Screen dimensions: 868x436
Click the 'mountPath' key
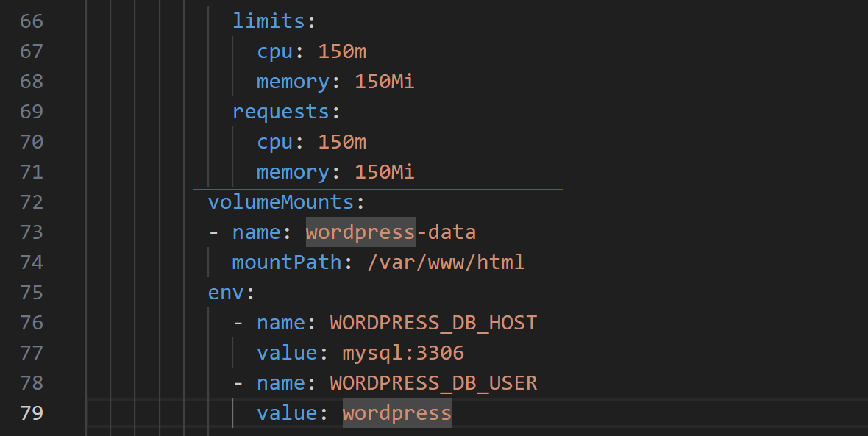click(287, 262)
